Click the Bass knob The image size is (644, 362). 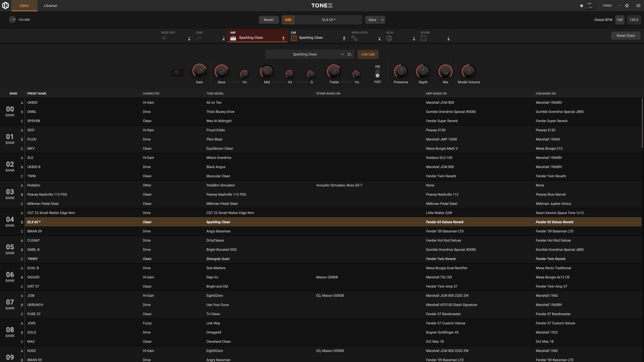222,71
